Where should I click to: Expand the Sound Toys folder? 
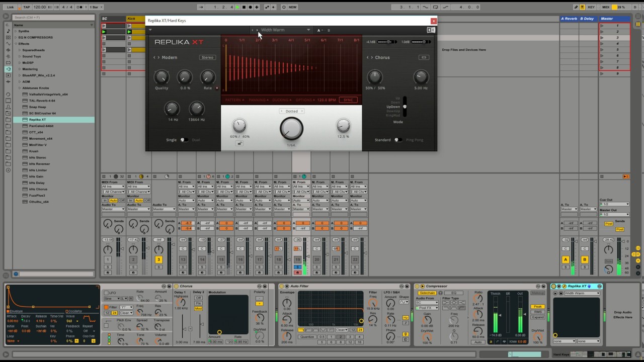click(x=20, y=56)
